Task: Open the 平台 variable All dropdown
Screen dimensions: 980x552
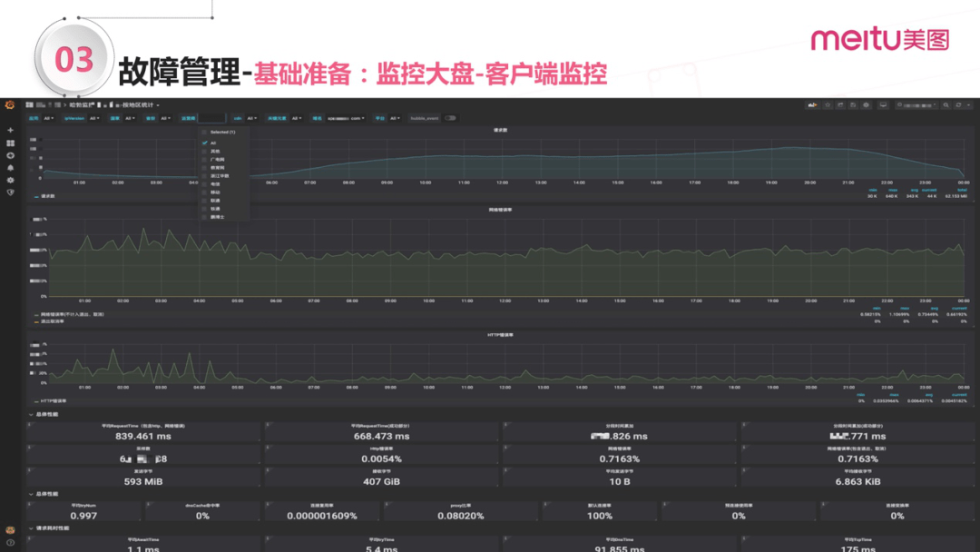Action: (395, 118)
